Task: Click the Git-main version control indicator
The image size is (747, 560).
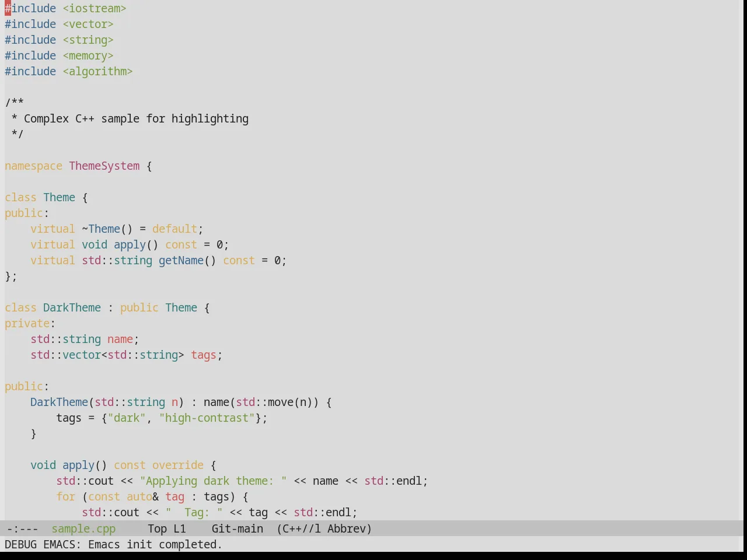Action: click(x=237, y=528)
